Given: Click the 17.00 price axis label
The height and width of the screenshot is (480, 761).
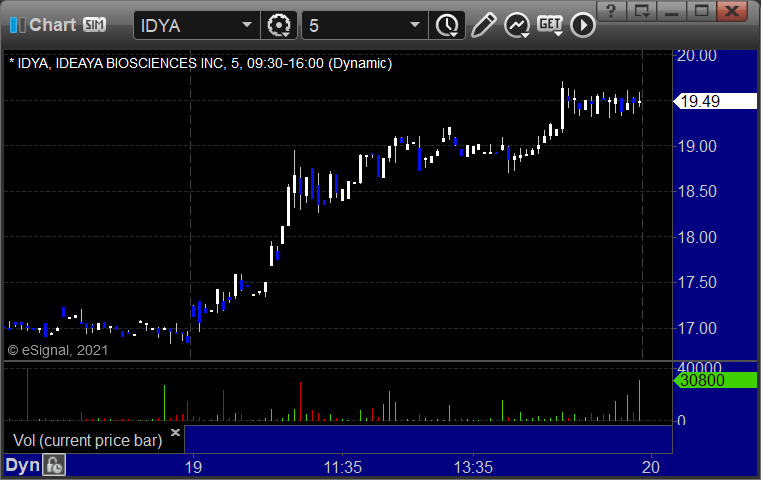Looking at the screenshot, I should 696,329.
